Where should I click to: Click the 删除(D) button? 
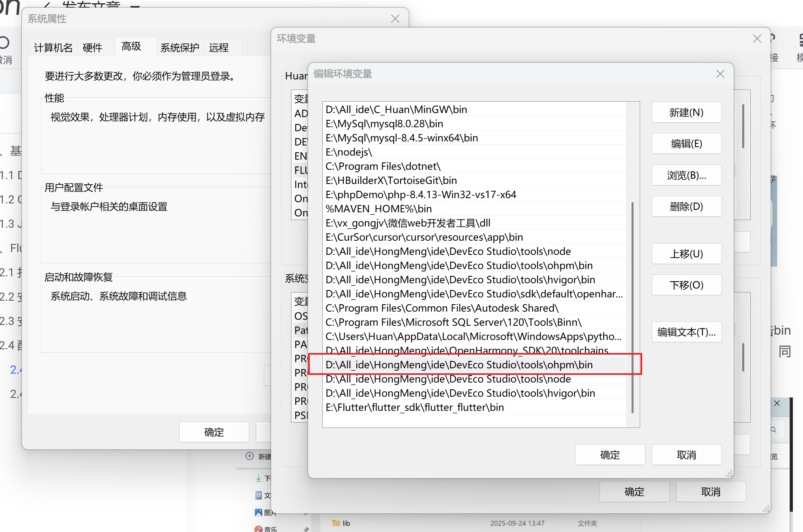[686, 207]
